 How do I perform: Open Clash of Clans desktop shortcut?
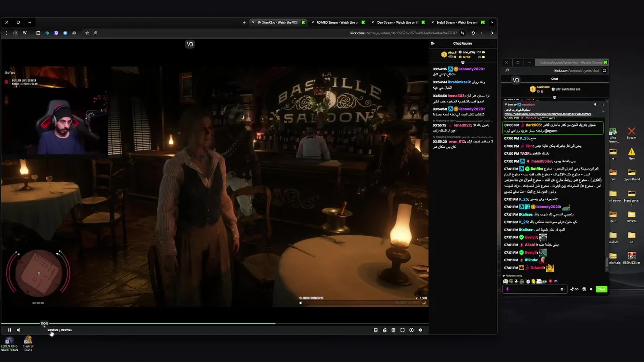(28, 344)
